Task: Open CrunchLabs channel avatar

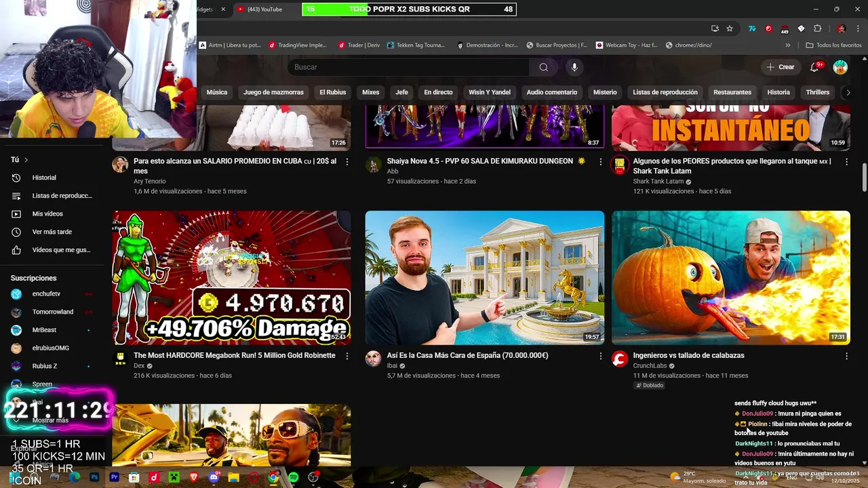Action: (620, 359)
